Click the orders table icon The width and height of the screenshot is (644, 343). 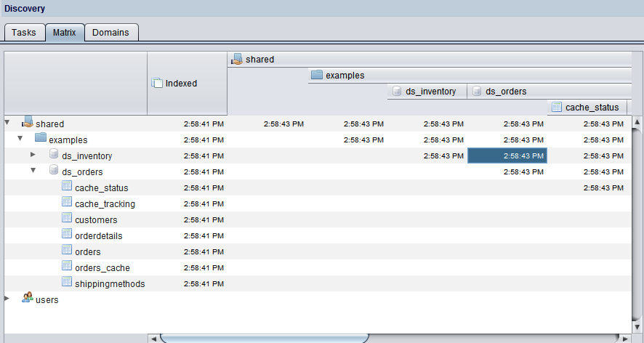coord(67,250)
